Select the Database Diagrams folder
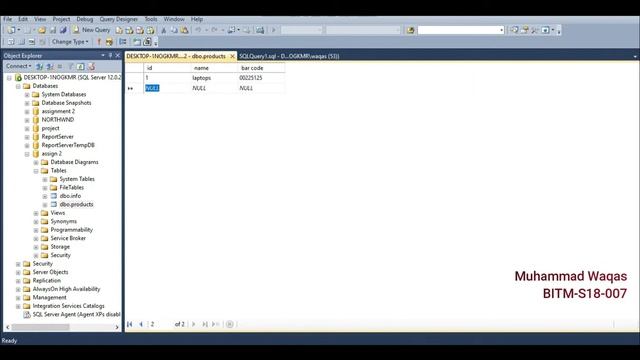Image resolution: width=640 pixels, height=360 pixels. click(x=74, y=162)
